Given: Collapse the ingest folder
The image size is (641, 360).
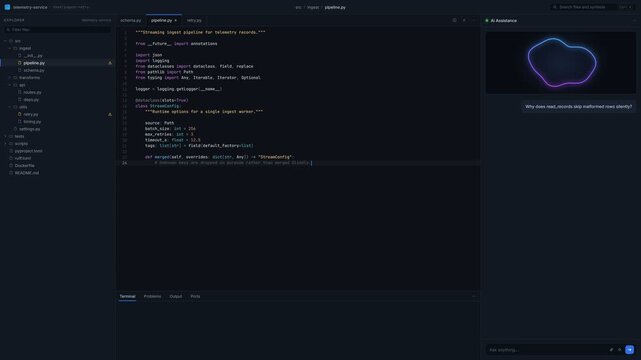Looking at the screenshot, I should click(x=10, y=48).
